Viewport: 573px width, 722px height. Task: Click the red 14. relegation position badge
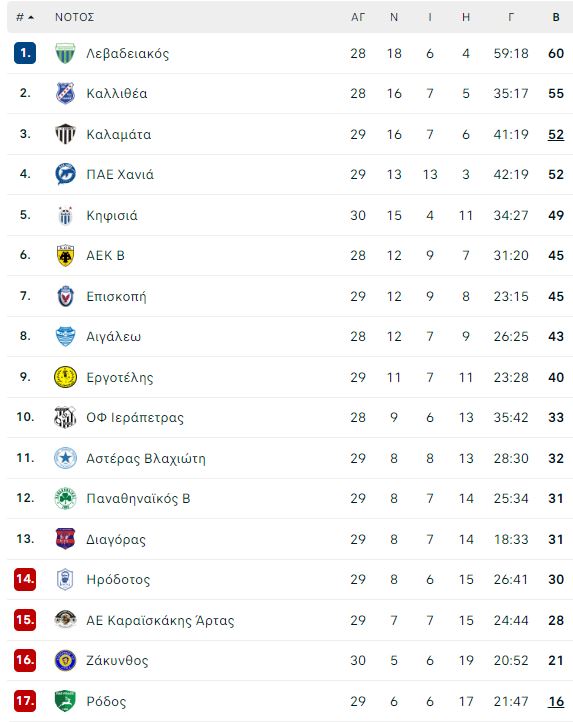click(x=25, y=579)
